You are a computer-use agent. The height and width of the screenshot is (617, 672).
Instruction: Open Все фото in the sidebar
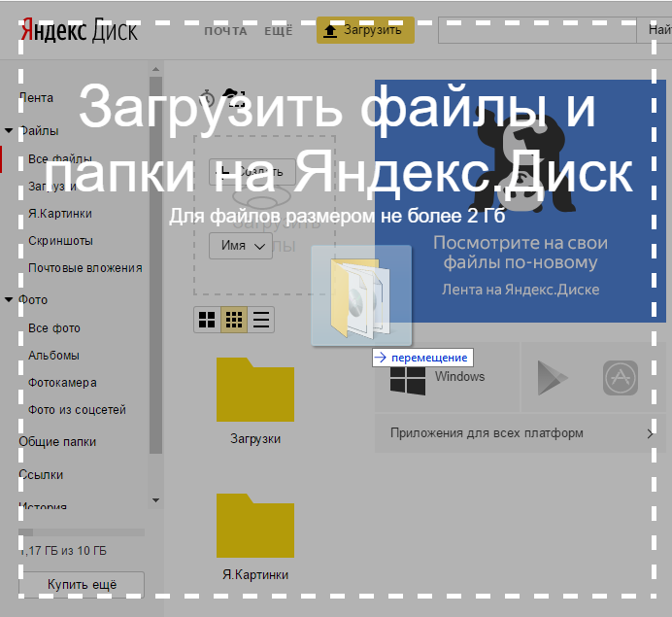click(54, 328)
